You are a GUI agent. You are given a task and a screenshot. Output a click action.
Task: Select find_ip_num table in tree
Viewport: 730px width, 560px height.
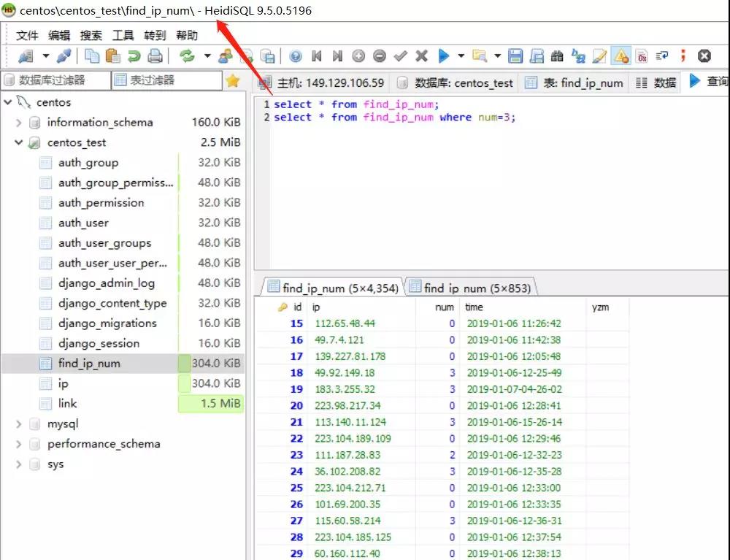point(89,364)
